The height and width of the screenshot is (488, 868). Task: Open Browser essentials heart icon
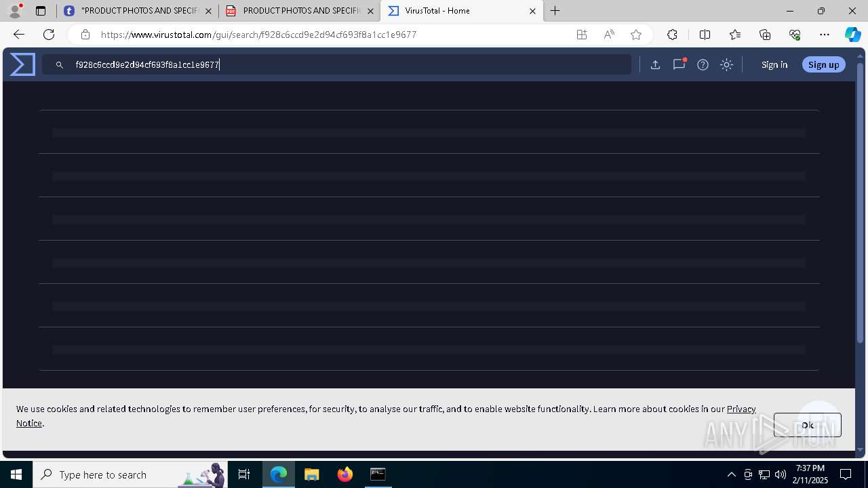coord(795,35)
